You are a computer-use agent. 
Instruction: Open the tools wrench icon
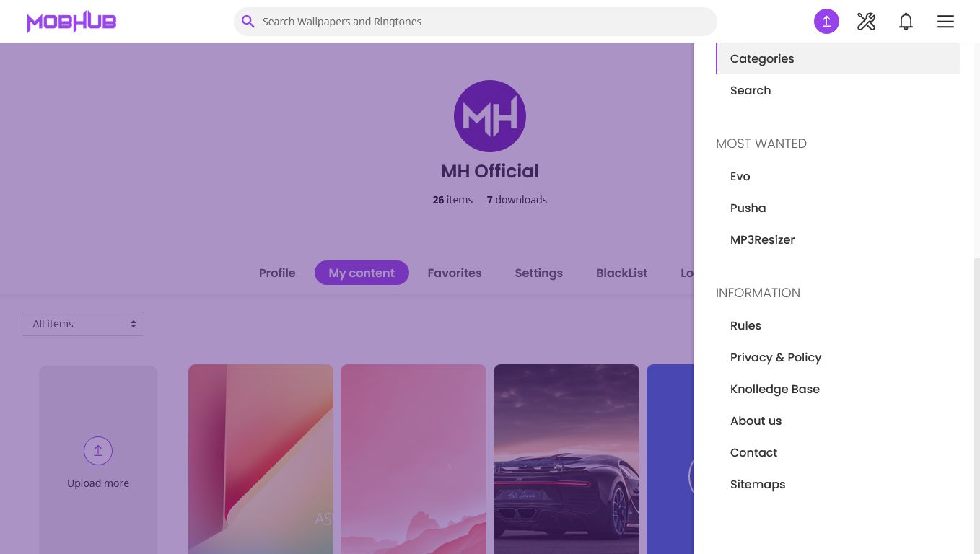pyautogui.click(x=866, y=22)
